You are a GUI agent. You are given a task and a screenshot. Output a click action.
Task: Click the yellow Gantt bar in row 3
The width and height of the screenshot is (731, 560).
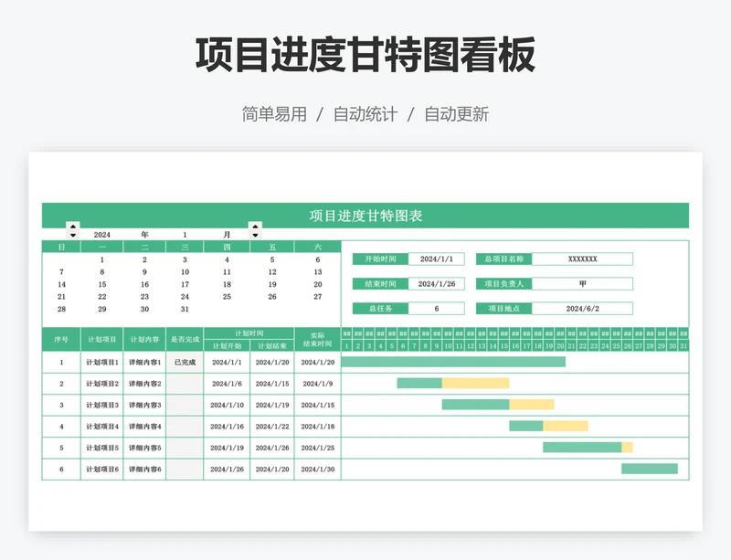pyautogui.click(x=531, y=405)
